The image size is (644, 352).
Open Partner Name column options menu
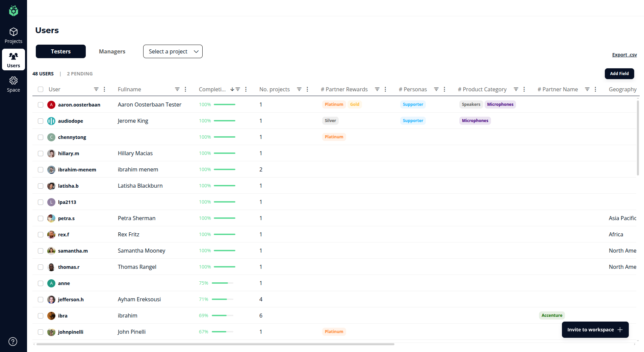[595, 89]
